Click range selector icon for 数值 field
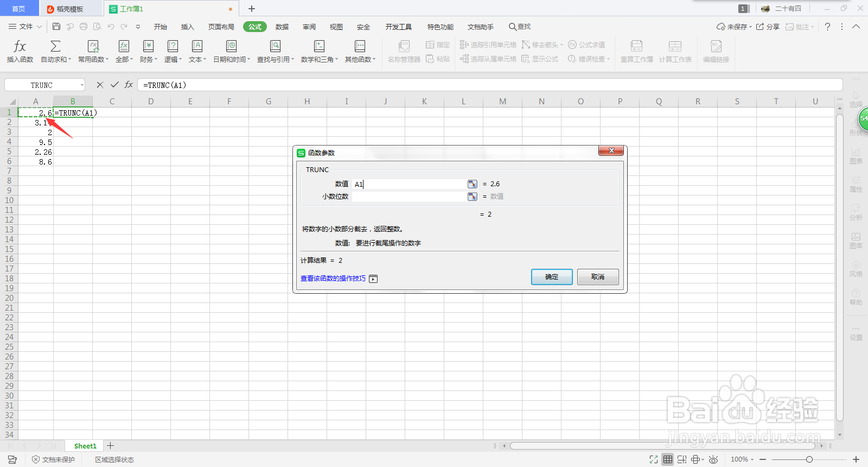 (473, 184)
